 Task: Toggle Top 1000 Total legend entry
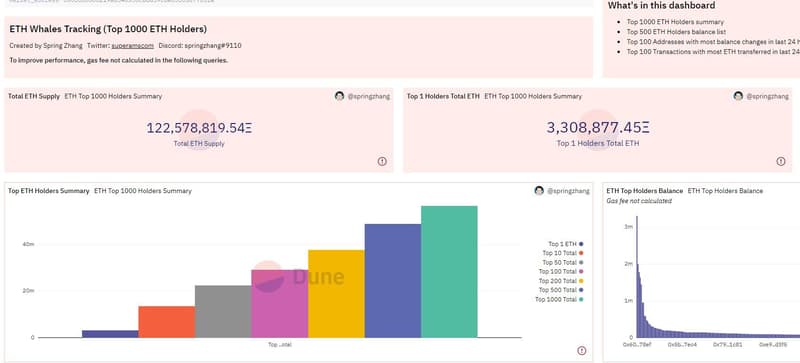(x=559, y=299)
